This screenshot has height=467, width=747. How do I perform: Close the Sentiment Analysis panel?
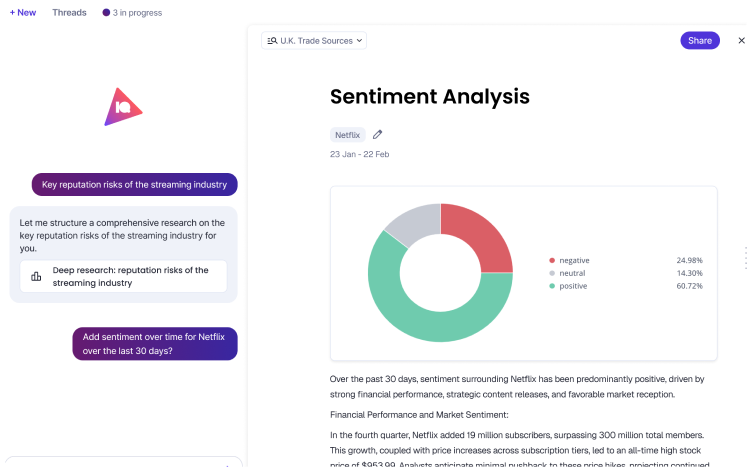pyautogui.click(x=741, y=41)
